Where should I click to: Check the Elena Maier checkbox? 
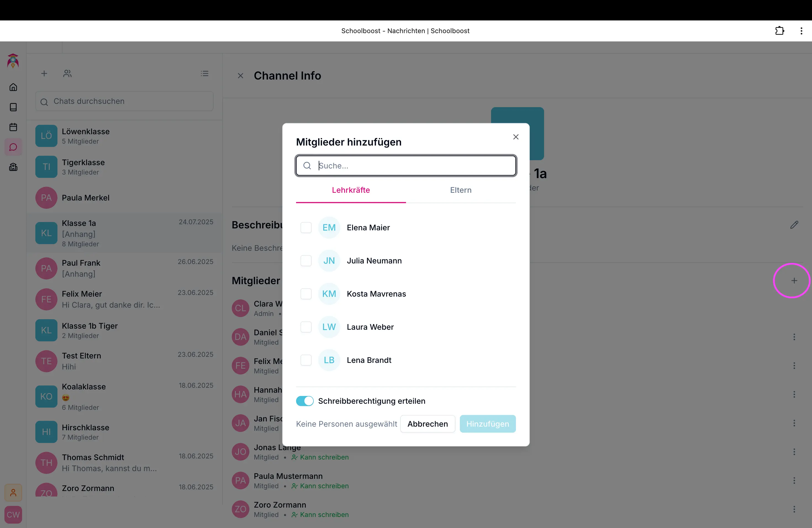pos(306,228)
